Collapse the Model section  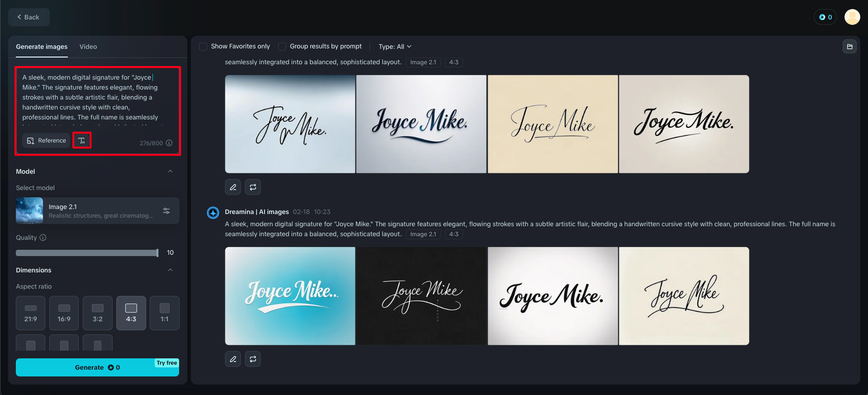pyautogui.click(x=171, y=171)
